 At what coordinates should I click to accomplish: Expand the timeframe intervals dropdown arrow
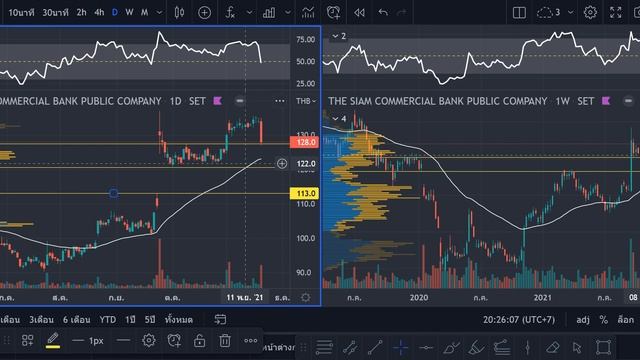pyautogui.click(x=160, y=13)
